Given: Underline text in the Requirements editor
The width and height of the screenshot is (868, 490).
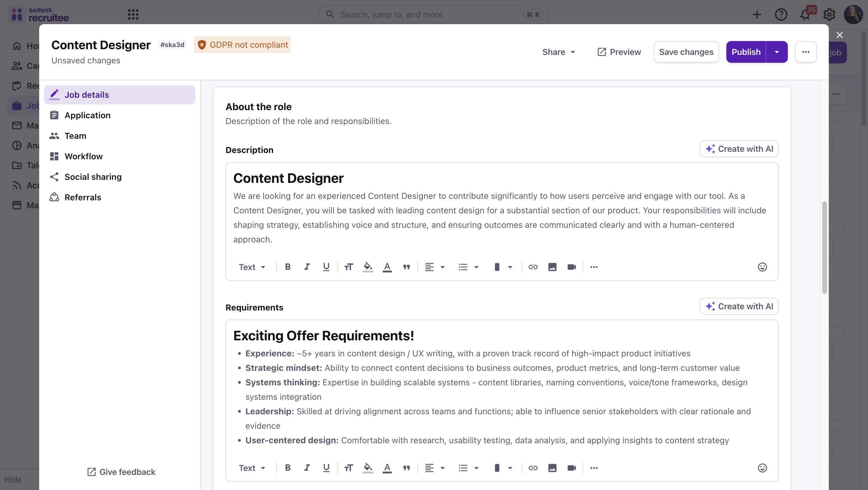Looking at the screenshot, I should pos(326,468).
